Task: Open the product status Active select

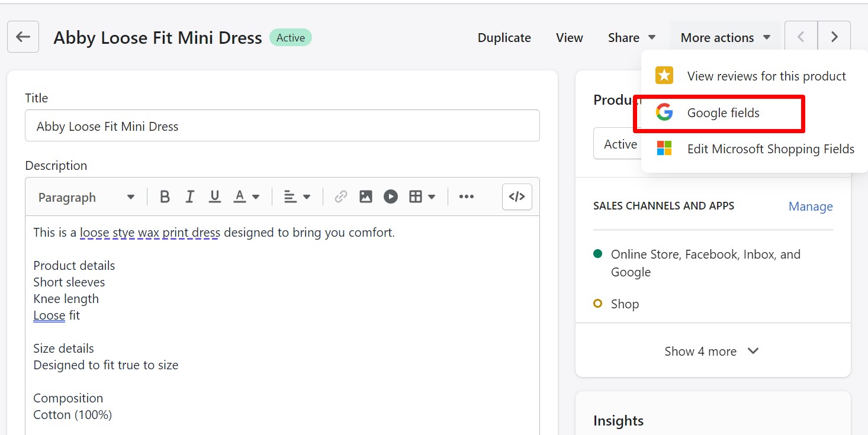Action: click(x=617, y=144)
